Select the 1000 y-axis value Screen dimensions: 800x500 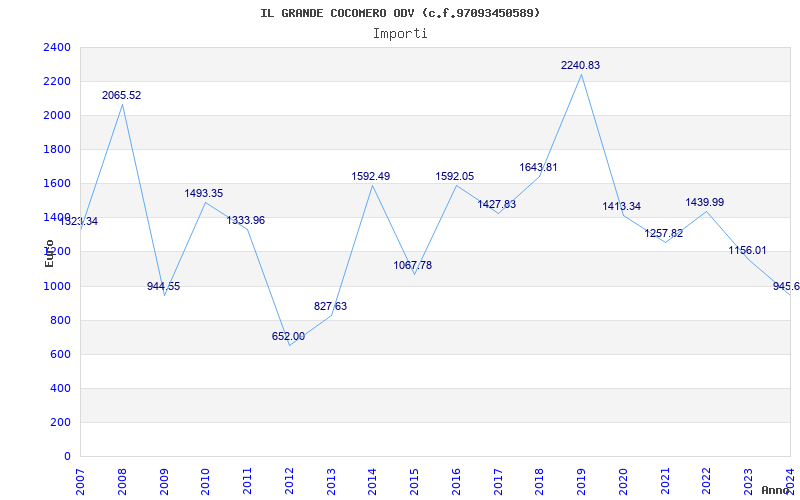[x=57, y=286]
